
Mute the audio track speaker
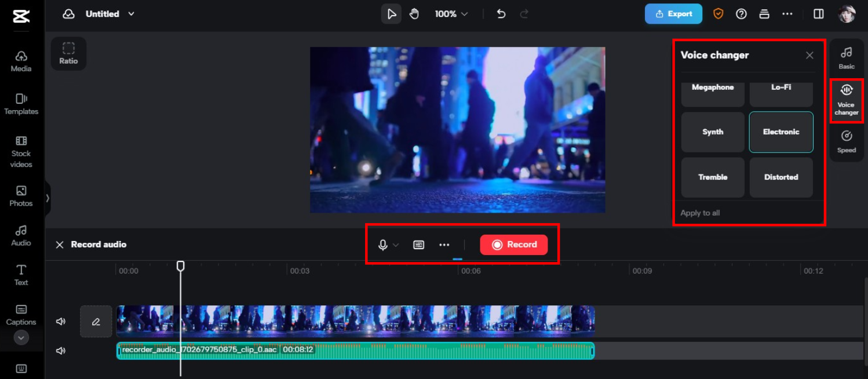pos(60,351)
